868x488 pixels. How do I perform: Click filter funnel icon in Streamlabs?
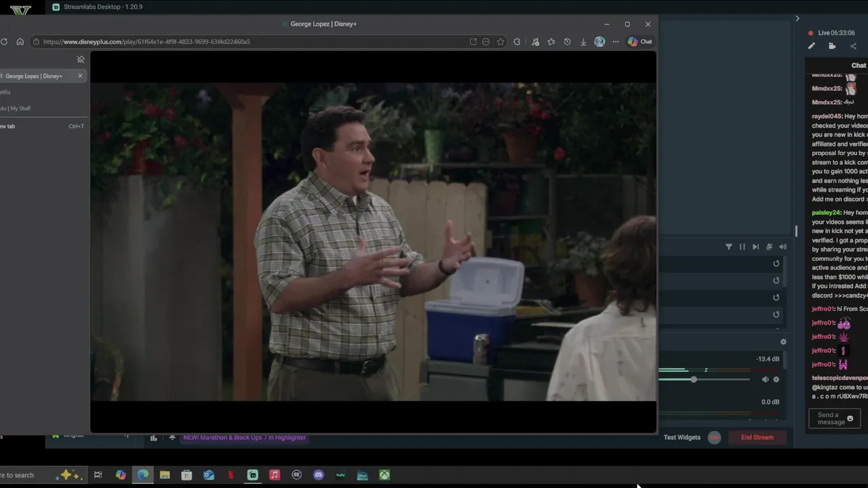(x=728, y=247)
